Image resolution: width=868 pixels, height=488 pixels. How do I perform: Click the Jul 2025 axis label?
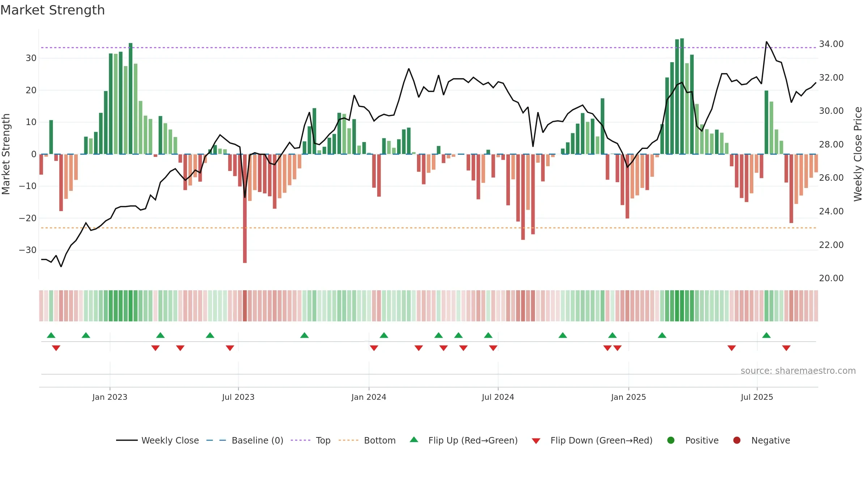[x=757, y=397]
